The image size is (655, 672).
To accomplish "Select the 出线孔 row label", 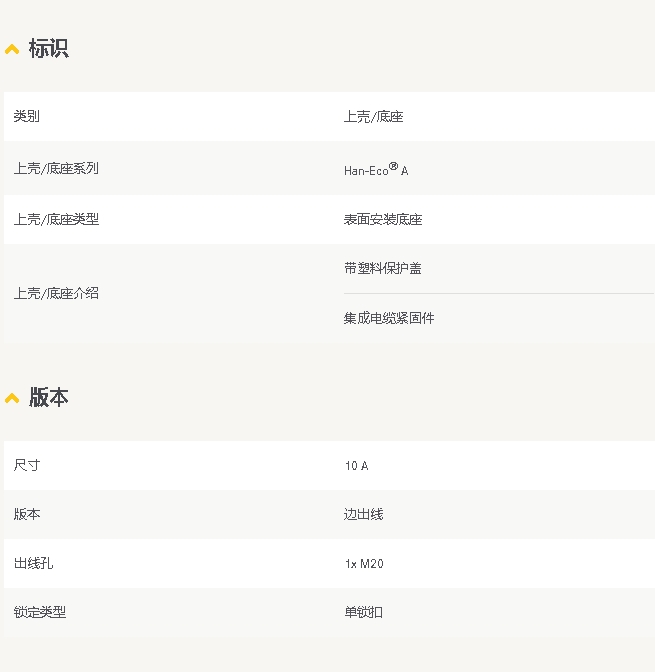I will [34, 564].
